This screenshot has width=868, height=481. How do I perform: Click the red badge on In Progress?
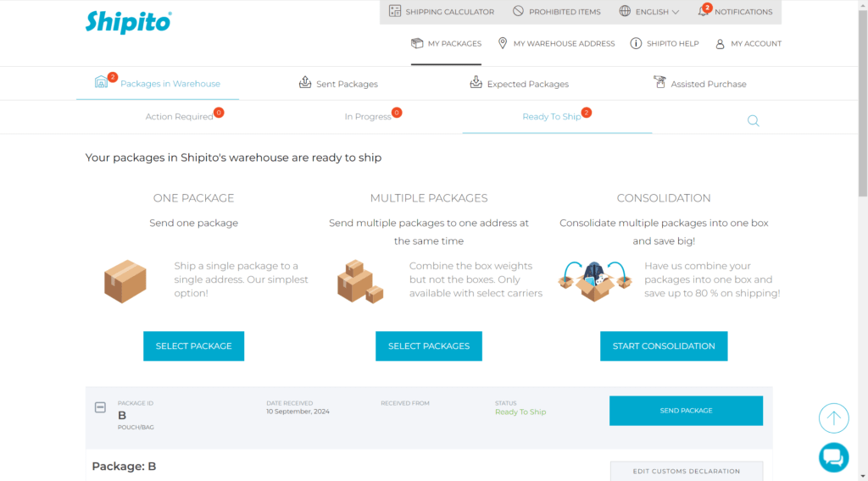coord(397,113)
